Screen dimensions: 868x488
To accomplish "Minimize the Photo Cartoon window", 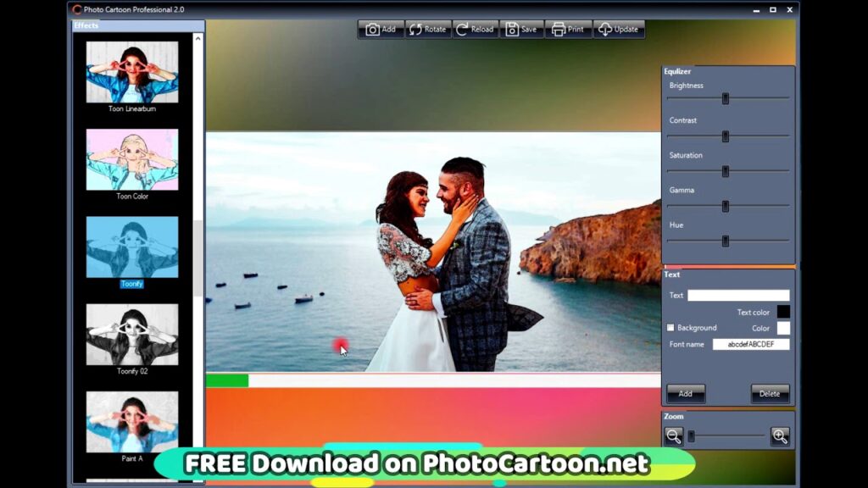I will (756, 10).
